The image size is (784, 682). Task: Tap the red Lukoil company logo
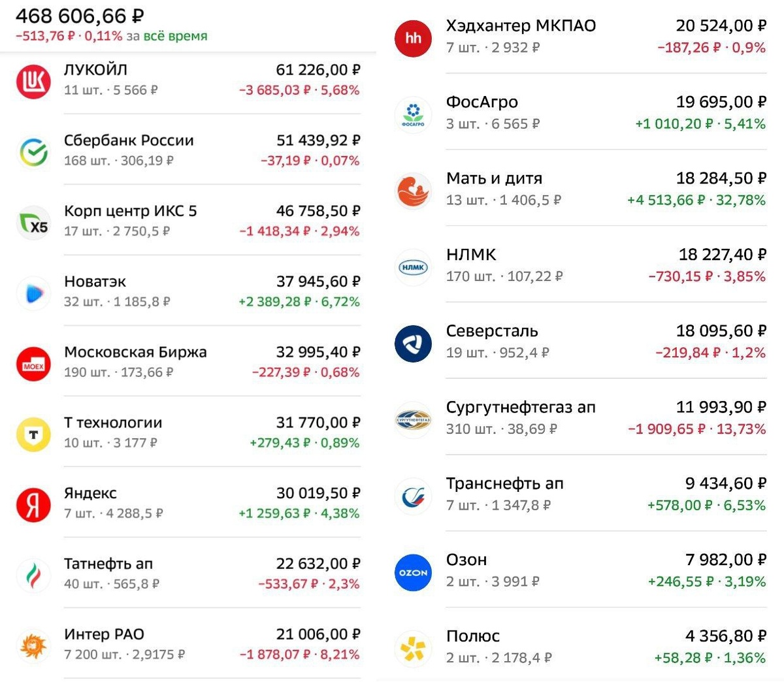click(x=33, y=81)
